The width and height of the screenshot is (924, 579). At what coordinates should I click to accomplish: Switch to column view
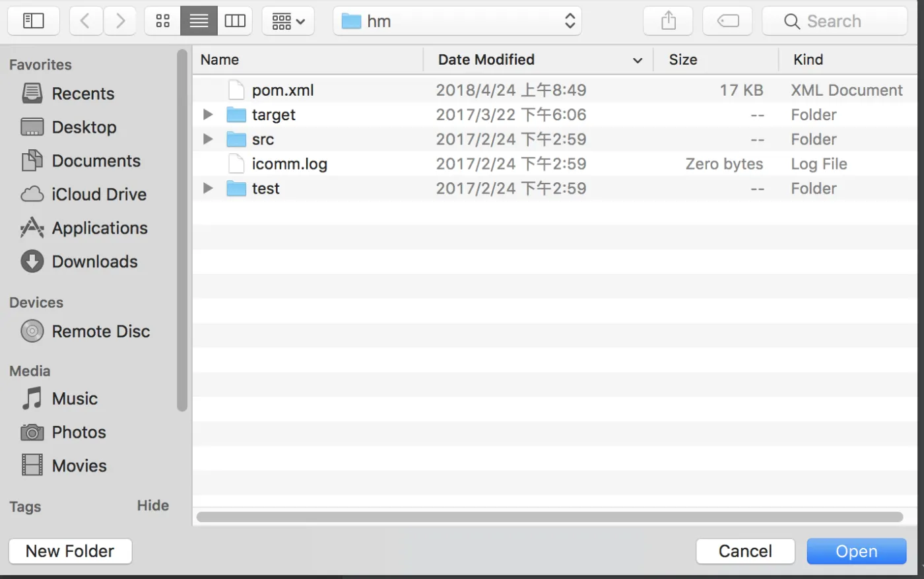(235, 21)
